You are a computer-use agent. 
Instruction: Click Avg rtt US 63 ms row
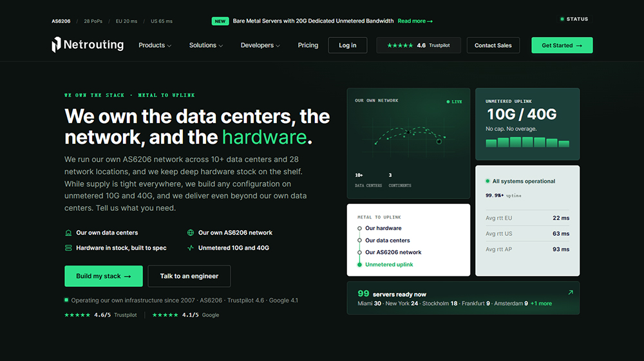coord(527,233)
